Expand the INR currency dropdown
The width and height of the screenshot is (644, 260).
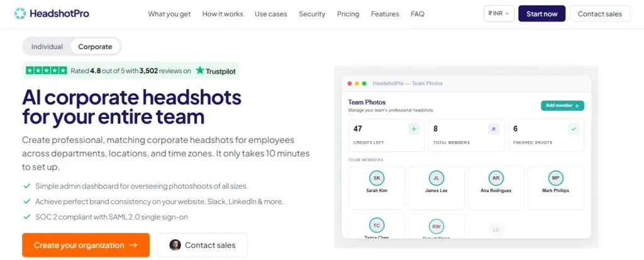pos(499,14)
